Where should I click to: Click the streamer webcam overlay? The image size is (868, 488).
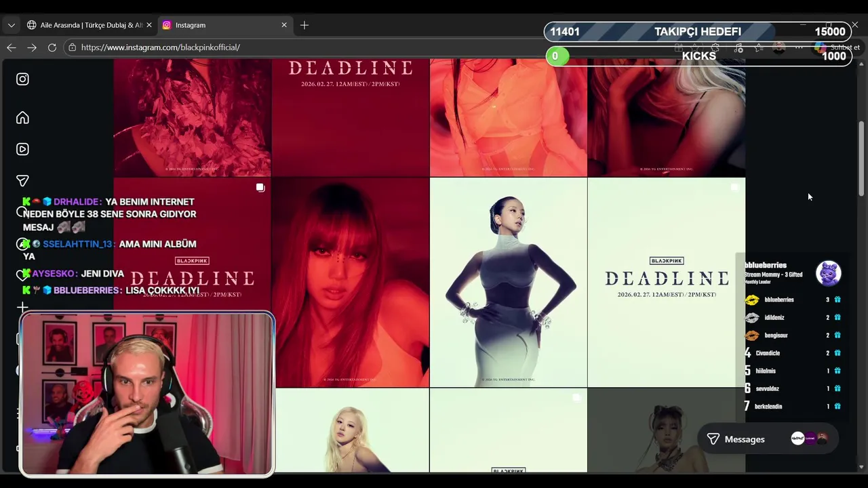pyautogui.click(x=147, y=394)
